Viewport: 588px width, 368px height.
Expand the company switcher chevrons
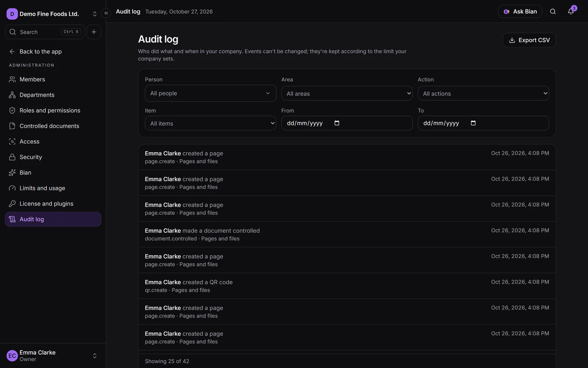[x=94, y=14]
